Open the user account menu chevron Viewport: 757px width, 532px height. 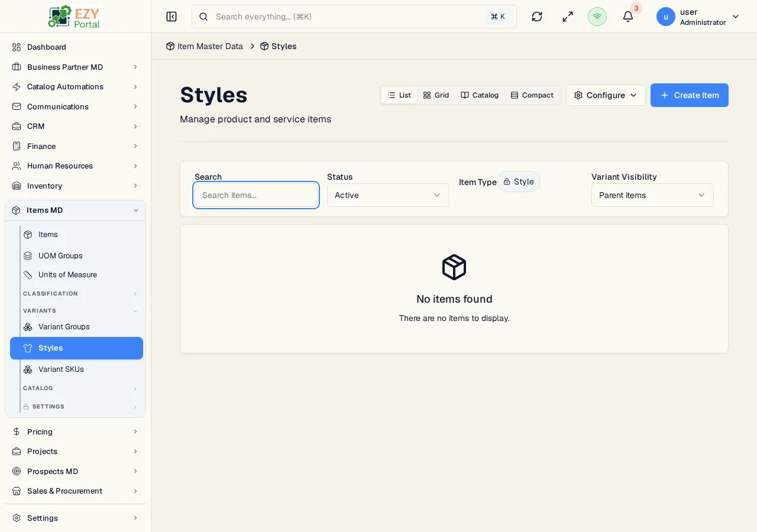point(736,17)
